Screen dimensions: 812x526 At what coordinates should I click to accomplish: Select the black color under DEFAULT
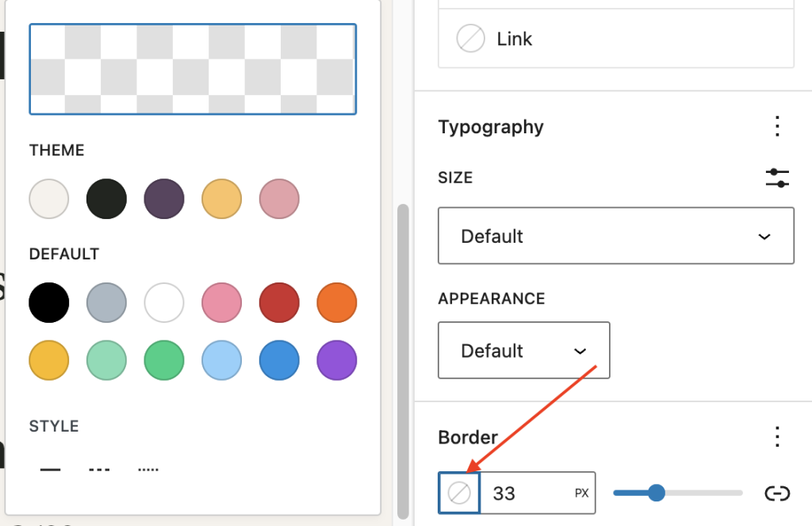49,302
